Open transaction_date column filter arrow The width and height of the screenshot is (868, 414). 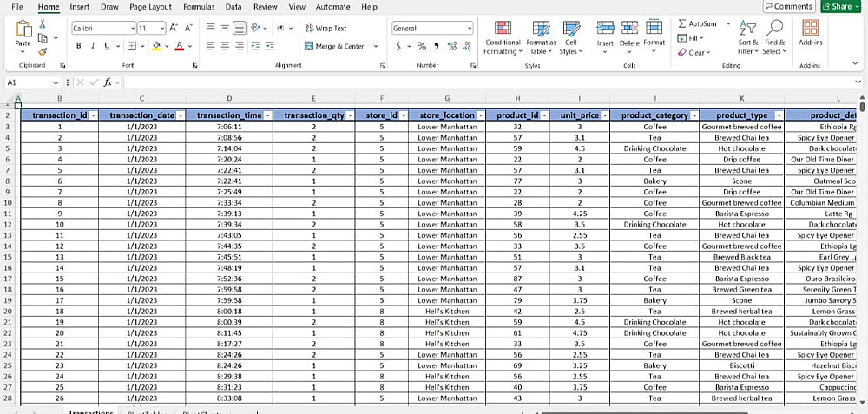[x=181, y=115]
